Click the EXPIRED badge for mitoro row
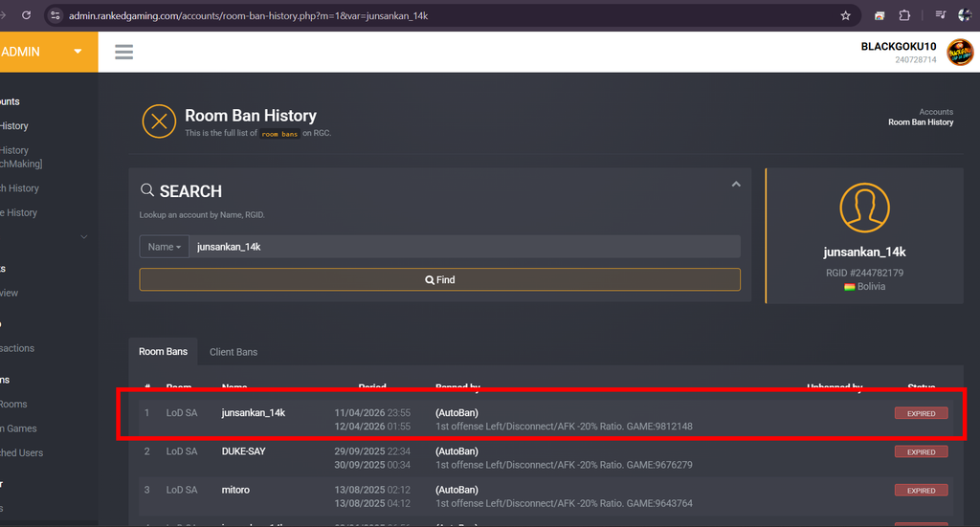This screenshot has width=980, height=527. (x=921, y=491)
